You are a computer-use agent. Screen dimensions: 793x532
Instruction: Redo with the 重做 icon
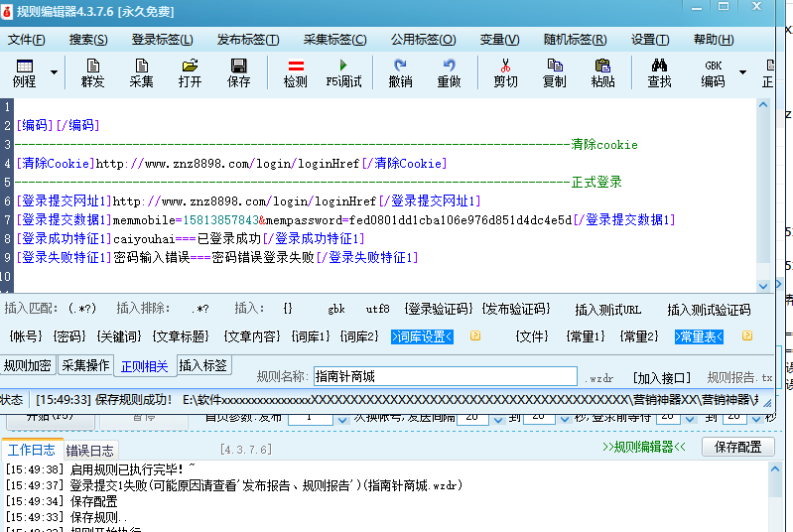tap(449, 72)
